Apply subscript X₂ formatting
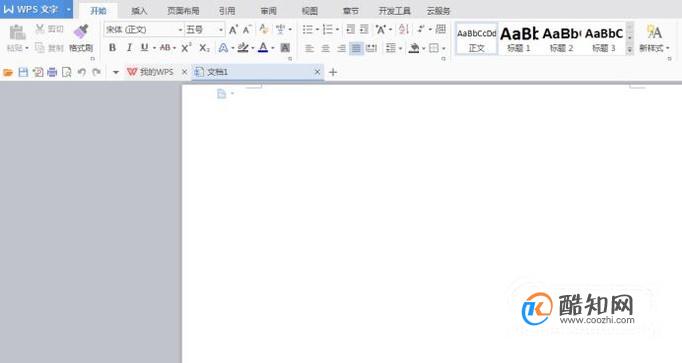This screenshot has height=363, width=682. click(x=204, y=48)
